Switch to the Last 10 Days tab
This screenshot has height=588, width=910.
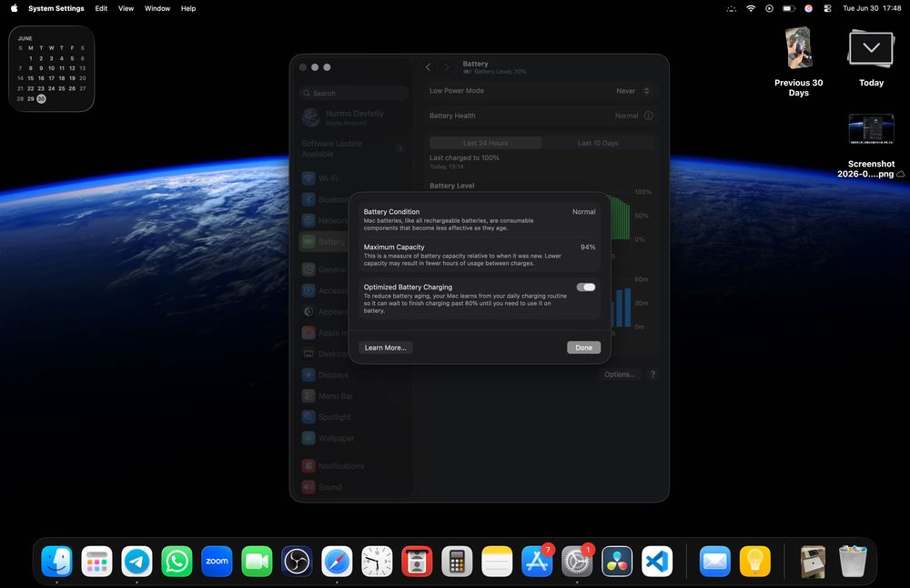[x=598, y=143]
